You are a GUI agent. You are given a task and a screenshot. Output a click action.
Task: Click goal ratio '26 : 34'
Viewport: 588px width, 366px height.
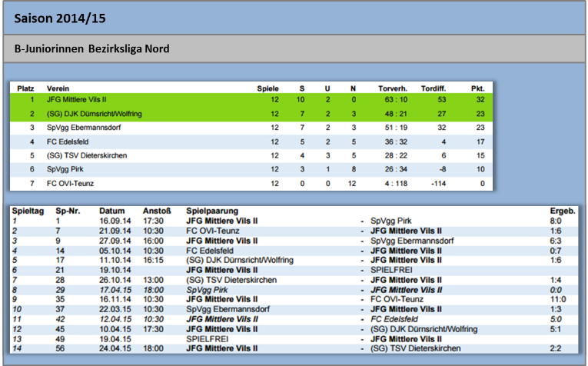[396, 169]
